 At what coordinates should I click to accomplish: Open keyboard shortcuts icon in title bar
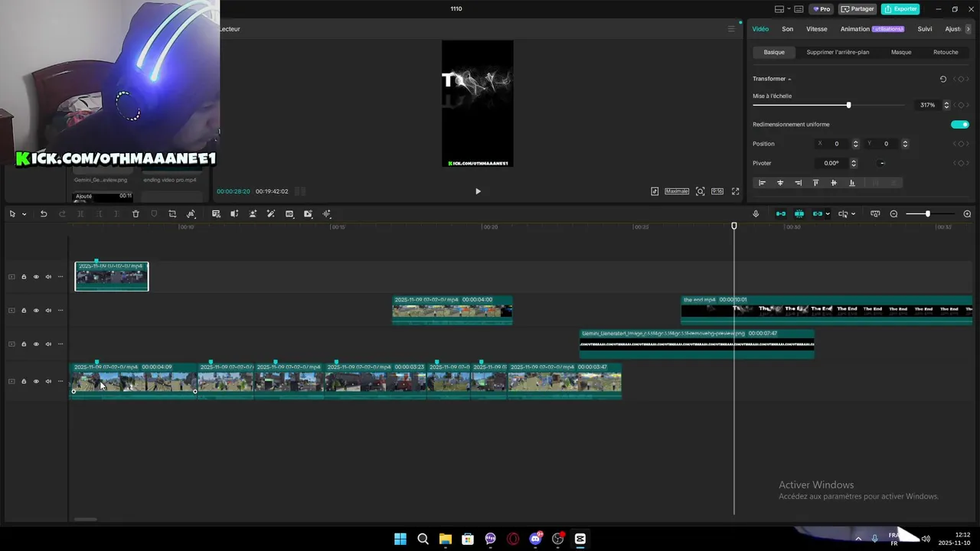pyautogui.click(x=799, y=9)
